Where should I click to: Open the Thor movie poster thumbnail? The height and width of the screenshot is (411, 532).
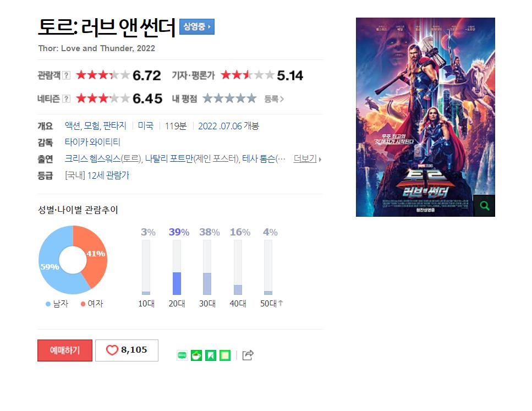click(x=425, y=117)
